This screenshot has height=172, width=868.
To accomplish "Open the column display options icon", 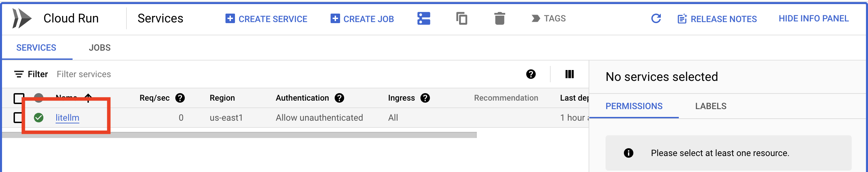I will (570, 74).
